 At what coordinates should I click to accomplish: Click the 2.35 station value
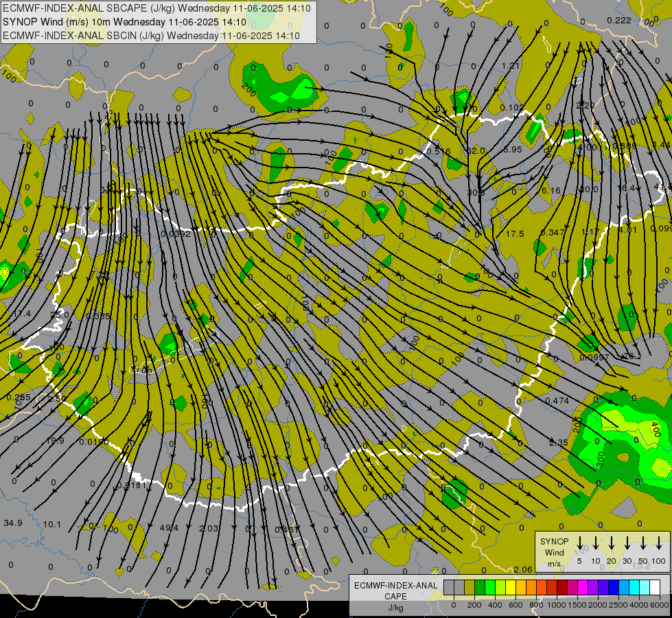pyautogui.click(x=559, y=442)
